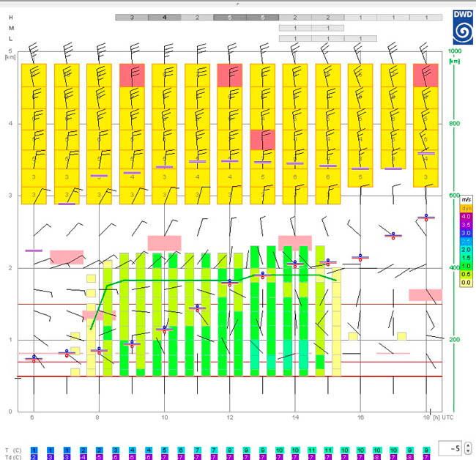This screenshot has width=476, height=460.
Task: Click the 'T (C)' row label
Action: [x=13, y=450]
